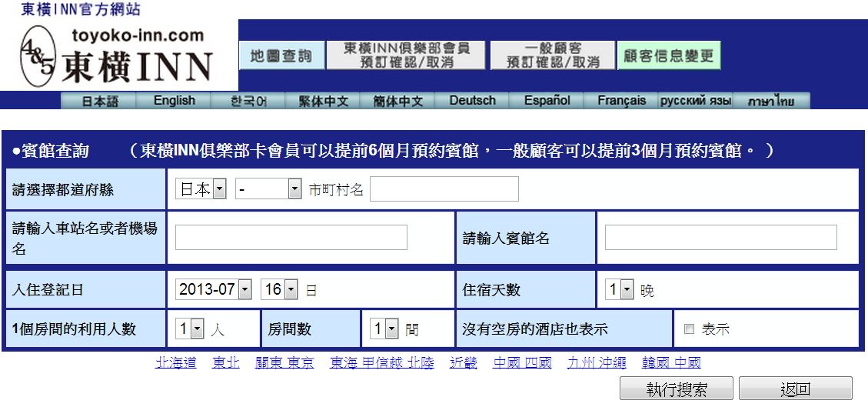Follow the 北海道 region link
868x407 pixels.
pyautogui.click(x=176, y=362)
